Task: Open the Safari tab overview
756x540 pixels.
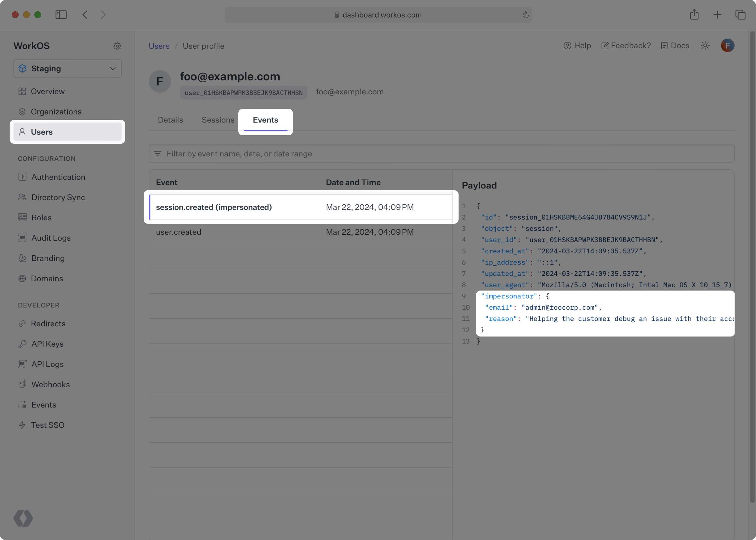Action: pyautogui.click(x=741, y=15)
